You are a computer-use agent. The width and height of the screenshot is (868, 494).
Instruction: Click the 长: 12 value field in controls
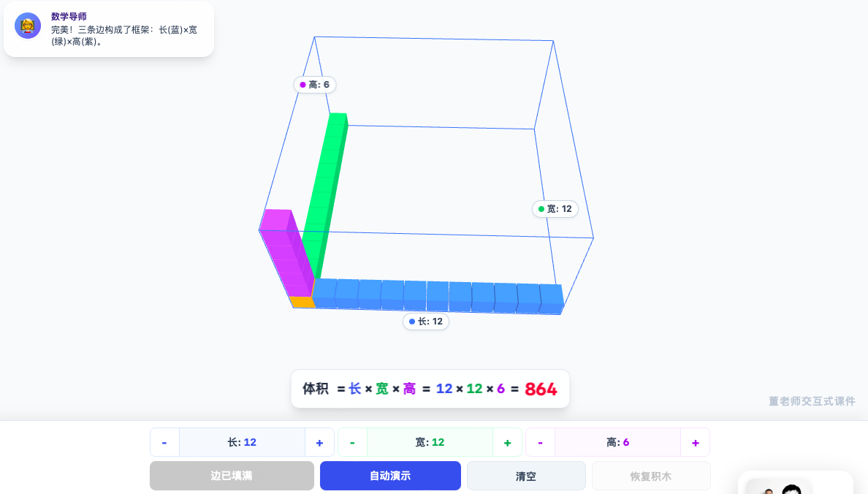click(x=242, y=442)
